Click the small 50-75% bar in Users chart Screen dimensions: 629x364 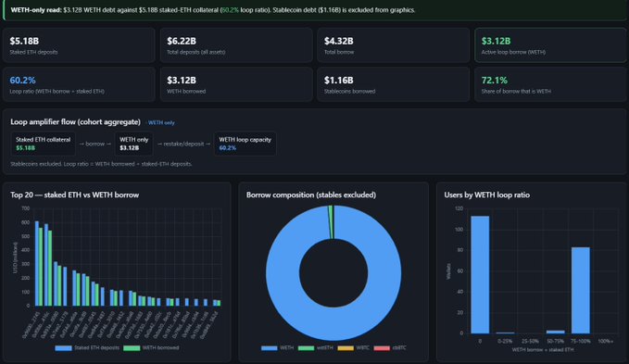tap(555, 332)
